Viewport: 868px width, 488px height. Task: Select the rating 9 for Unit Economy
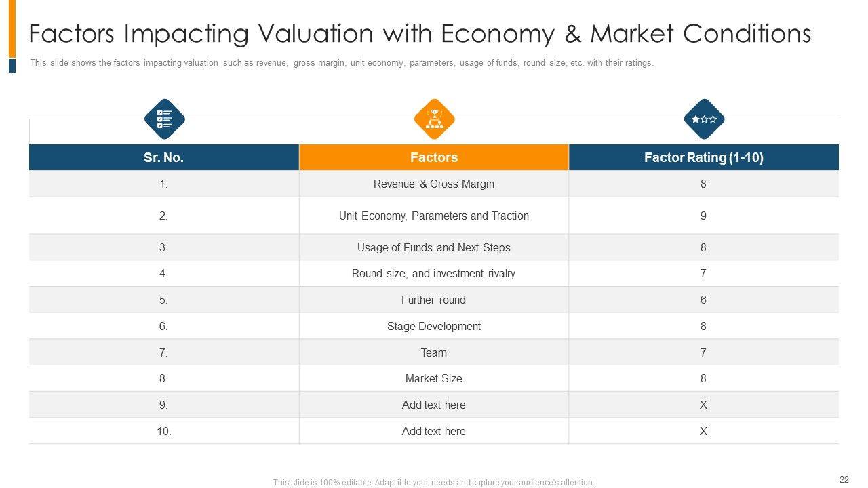[703, 216]
